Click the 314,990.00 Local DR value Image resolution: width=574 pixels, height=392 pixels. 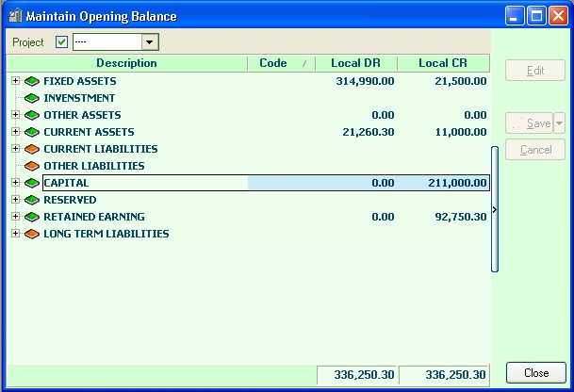tap(365, 81)
